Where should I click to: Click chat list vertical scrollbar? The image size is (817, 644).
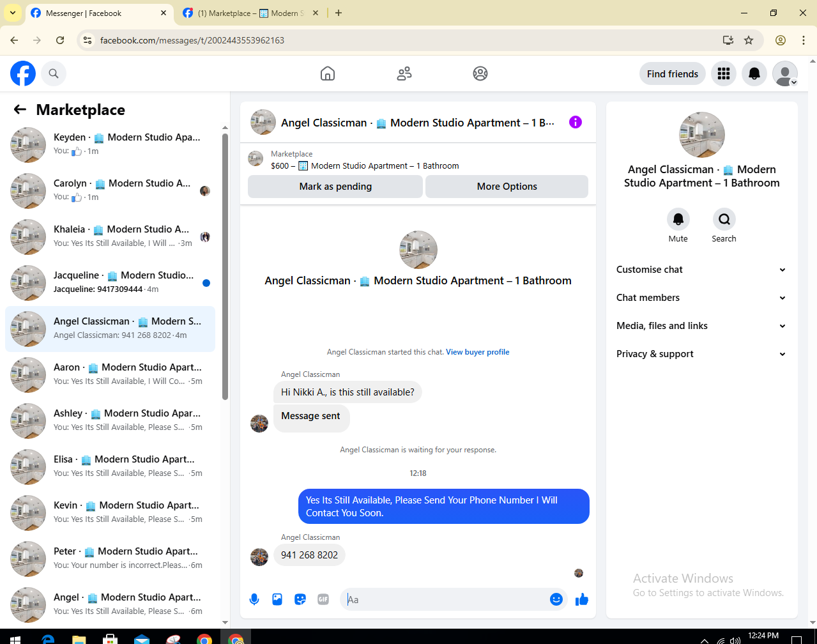coord(225,266)
